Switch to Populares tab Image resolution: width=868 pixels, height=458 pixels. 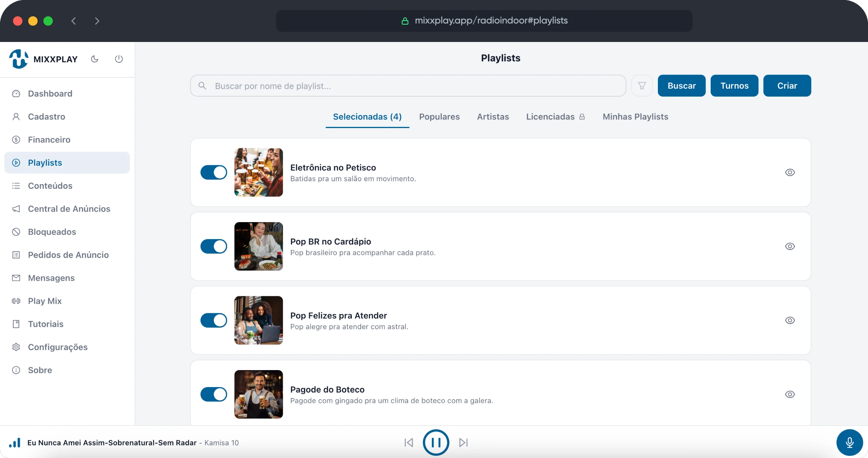439,117
